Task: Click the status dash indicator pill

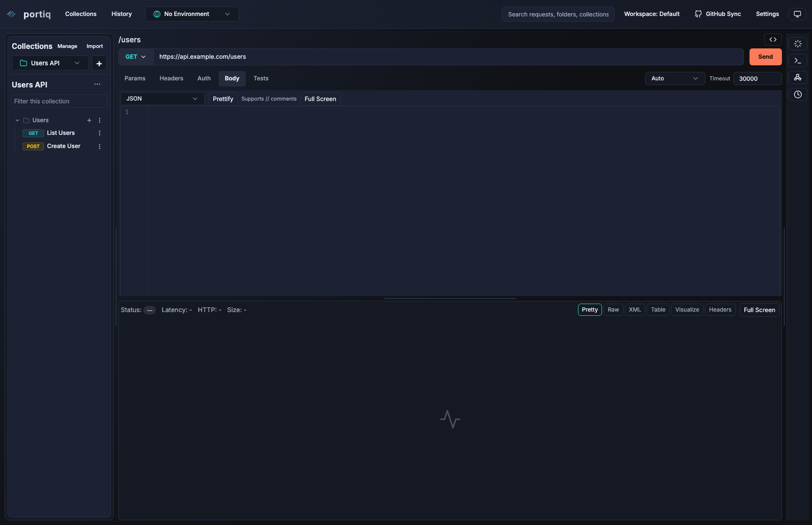Action: (x=149, y=310)
